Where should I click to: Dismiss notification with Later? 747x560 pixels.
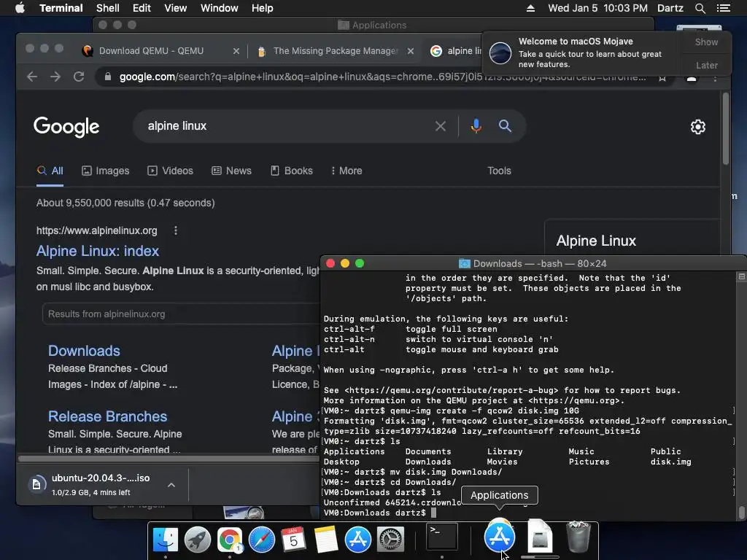coord(706,65)
